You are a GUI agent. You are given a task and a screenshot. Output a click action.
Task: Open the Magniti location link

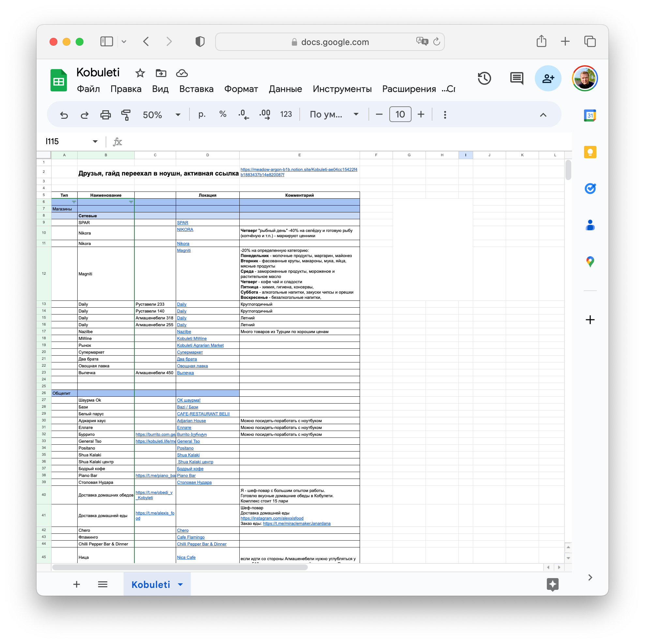(184, 251)
